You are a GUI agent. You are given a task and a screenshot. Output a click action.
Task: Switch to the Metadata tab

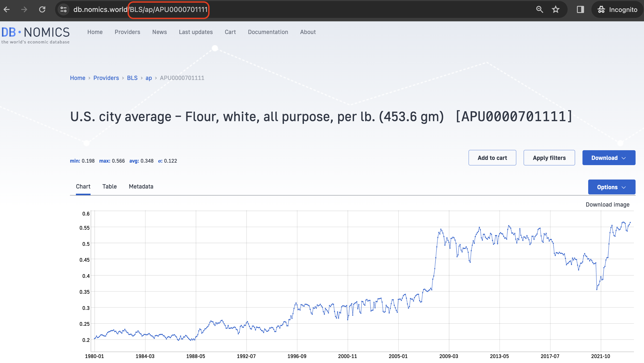141,187
